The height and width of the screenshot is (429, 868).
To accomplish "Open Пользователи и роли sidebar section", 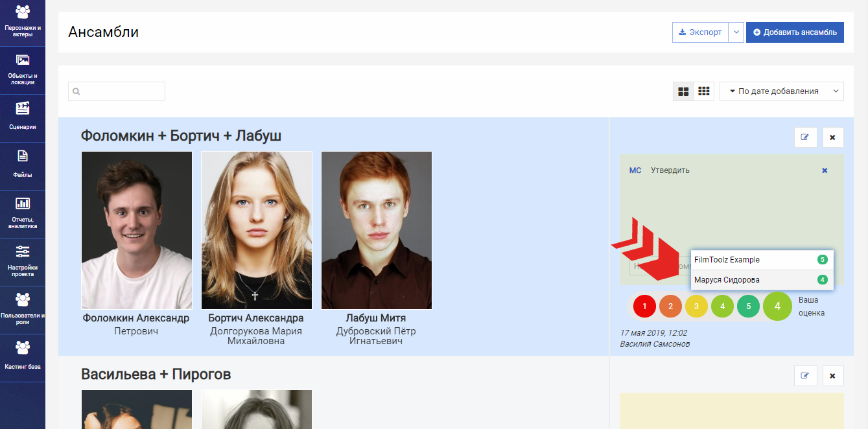I will pos(23,310).
